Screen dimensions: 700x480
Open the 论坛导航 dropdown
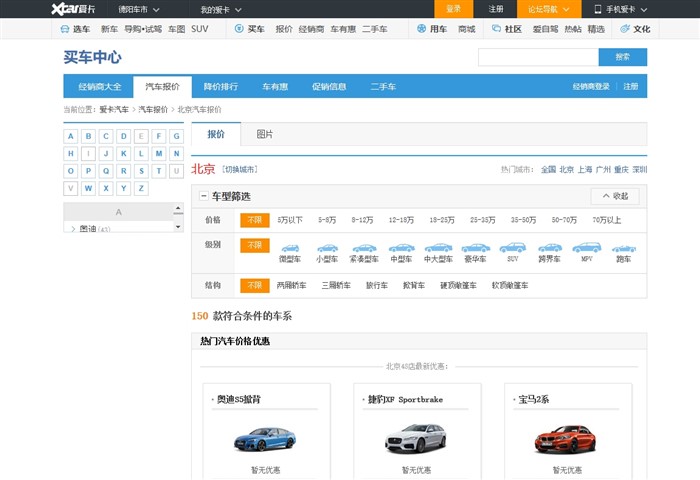point(549,9)
